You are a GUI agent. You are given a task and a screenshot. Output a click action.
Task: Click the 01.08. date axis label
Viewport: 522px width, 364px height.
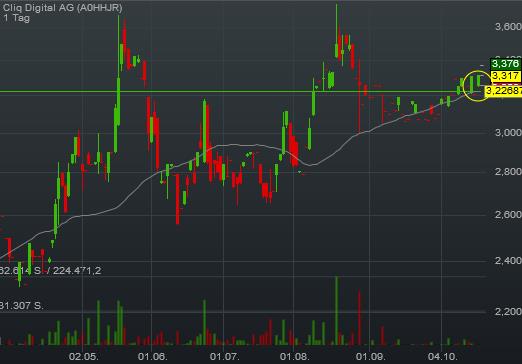[x=294, y=357]
